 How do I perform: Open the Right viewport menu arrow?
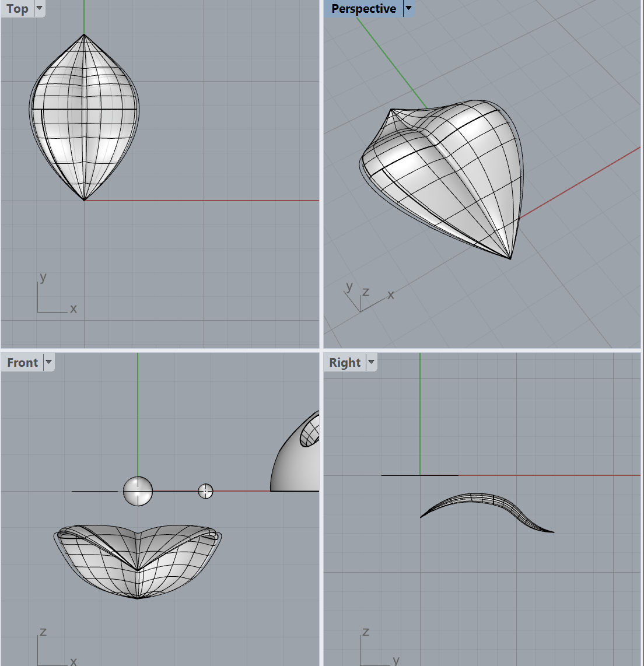click(371, 362)
